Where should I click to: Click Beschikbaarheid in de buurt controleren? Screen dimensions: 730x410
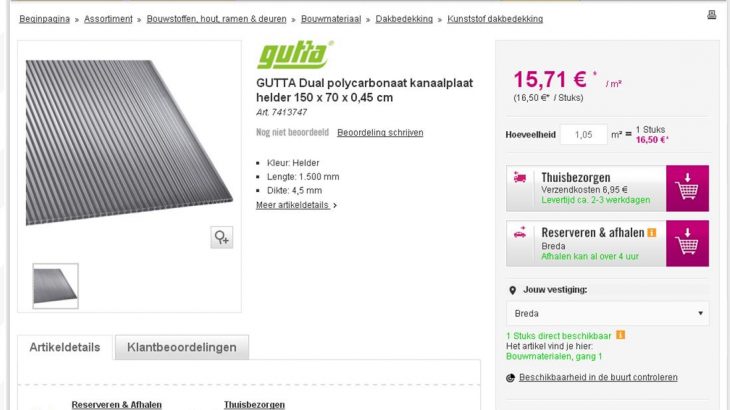point(598,377)
